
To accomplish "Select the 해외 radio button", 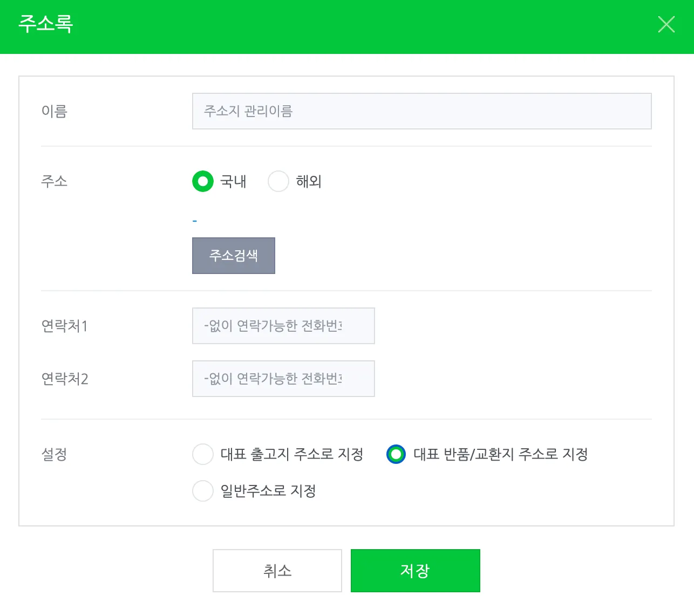I will pyautogui.click(x=278, y=181).
